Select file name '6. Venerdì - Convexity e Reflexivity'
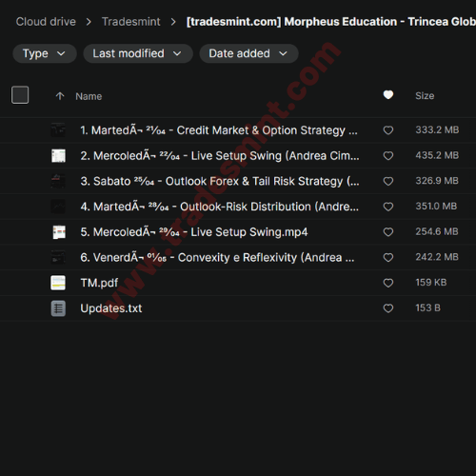This screenshot has height=476, width=476. pos(217,257)
